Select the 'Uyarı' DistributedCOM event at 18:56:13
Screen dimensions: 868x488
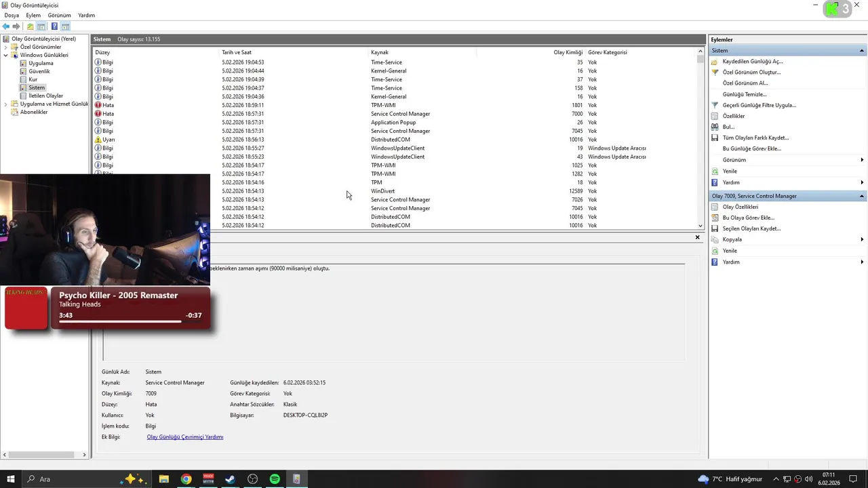[395, 140]
